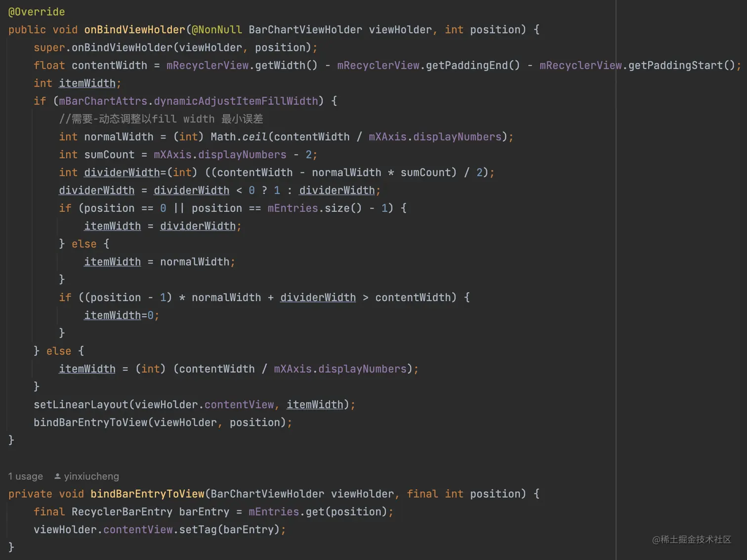Image resolution: width=747 pixels, height=560 pixels.
Task: Click the contentWidth variable declaration
Action: click(109, 65)
